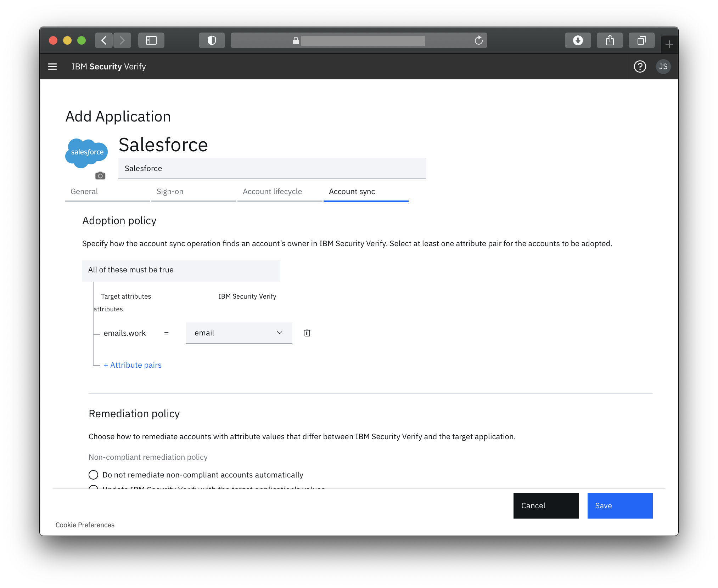Open the Sign-on tab
This screenshot has height=588, width=718.
click(170, 192)
